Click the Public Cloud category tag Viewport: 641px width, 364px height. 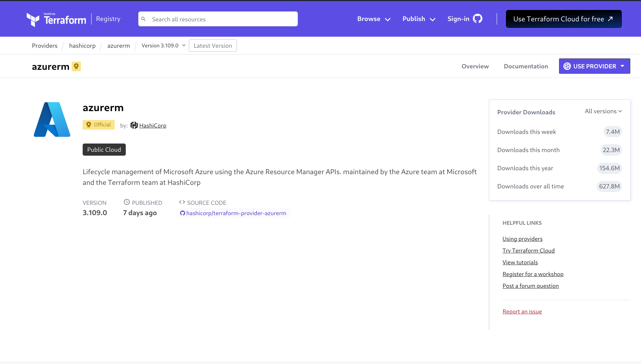104,150
